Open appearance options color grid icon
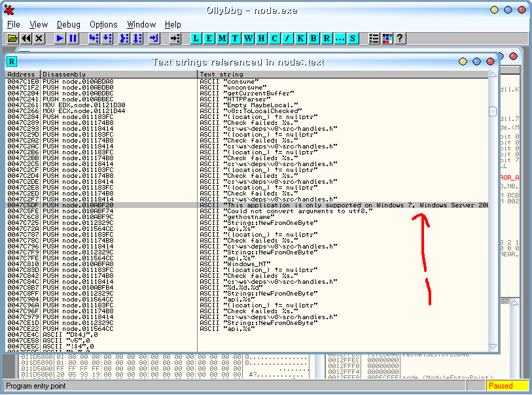This screenshot has width=532, height=395. [387, 39]
